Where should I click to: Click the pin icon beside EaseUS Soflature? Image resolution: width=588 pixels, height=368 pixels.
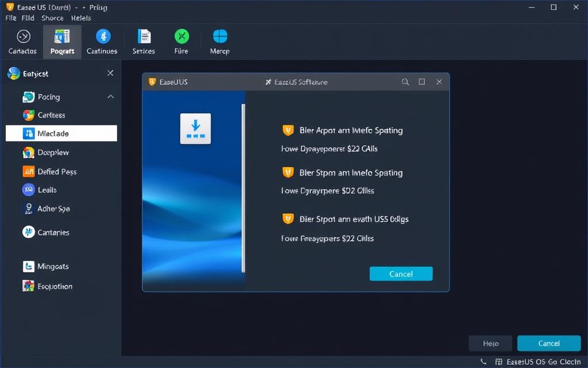pyautogui.click(x=268, y=82)
